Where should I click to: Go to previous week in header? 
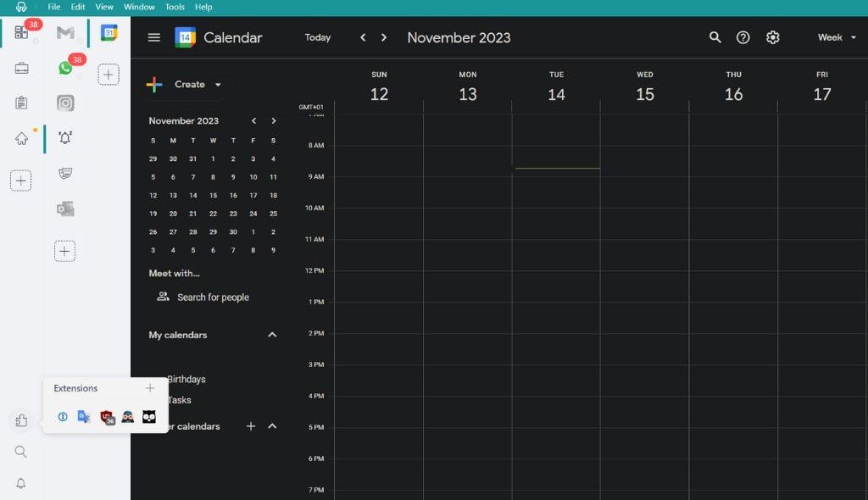363,37
